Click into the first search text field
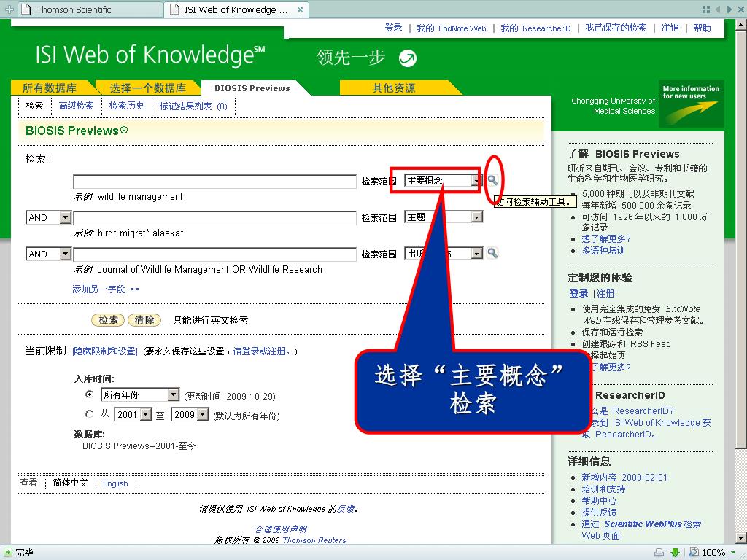 click(215, 182)
